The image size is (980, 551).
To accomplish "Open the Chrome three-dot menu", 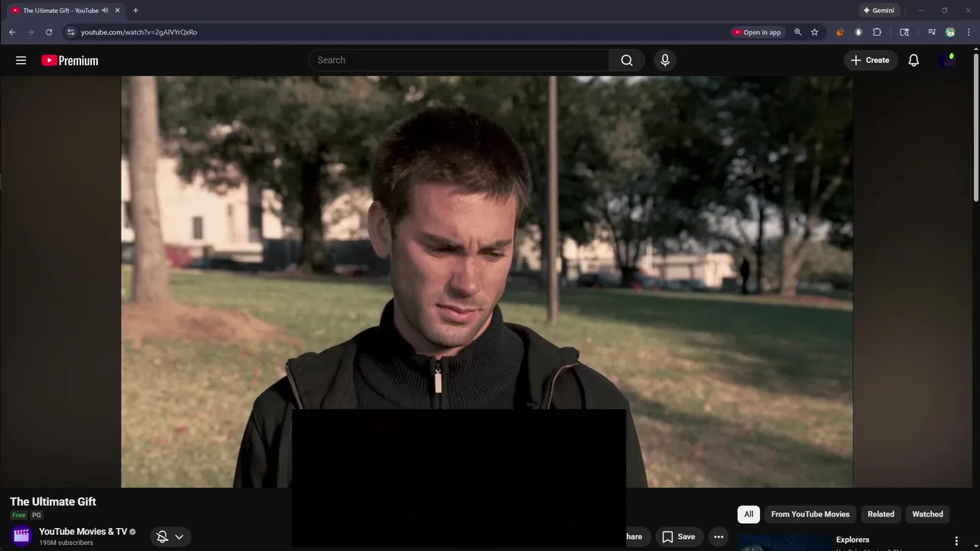I will pyautogui.click(x=969, y=32).
